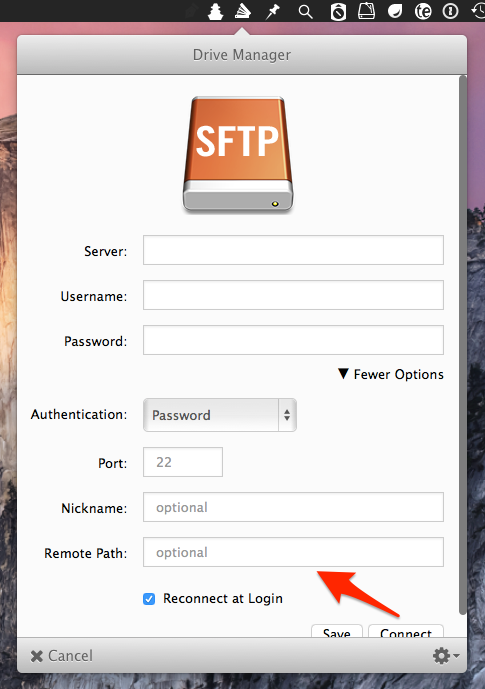Focus the Username text field

[x=293, y=295]
